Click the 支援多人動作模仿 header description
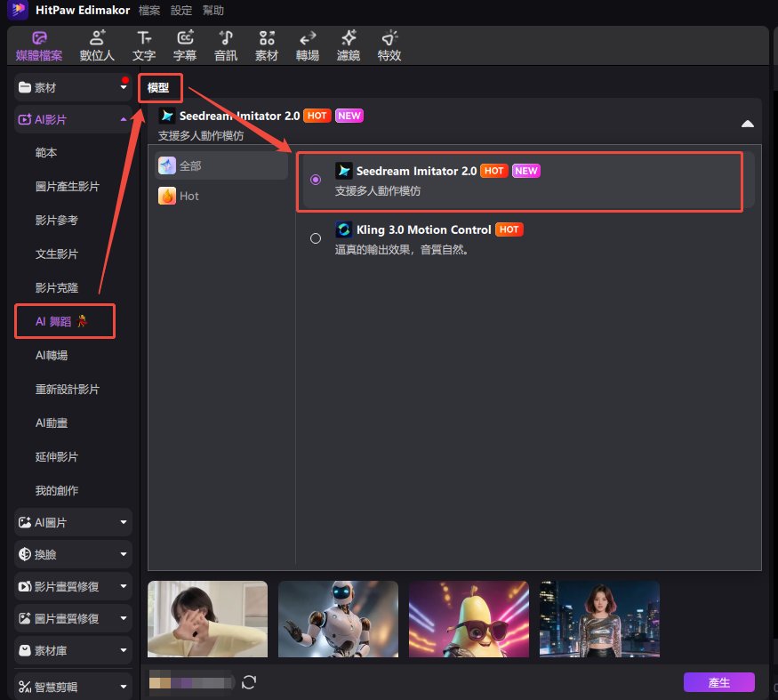 (201, 135)
